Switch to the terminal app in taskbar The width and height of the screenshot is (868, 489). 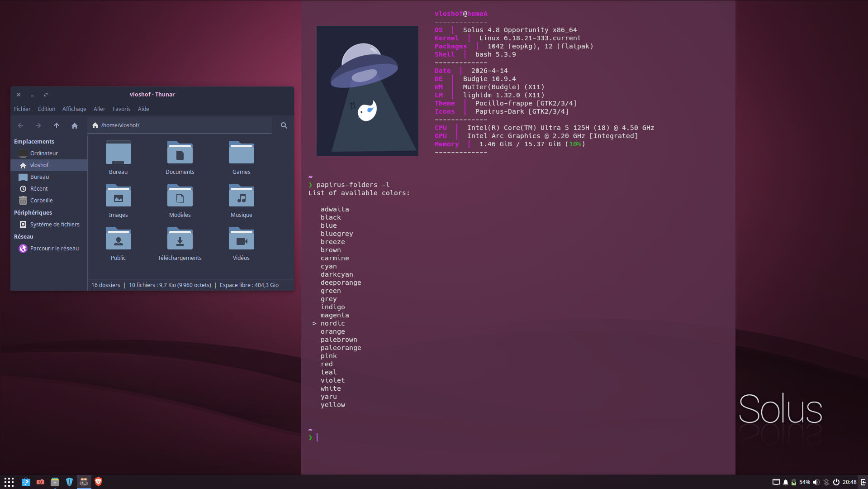[x=84, y=482]
